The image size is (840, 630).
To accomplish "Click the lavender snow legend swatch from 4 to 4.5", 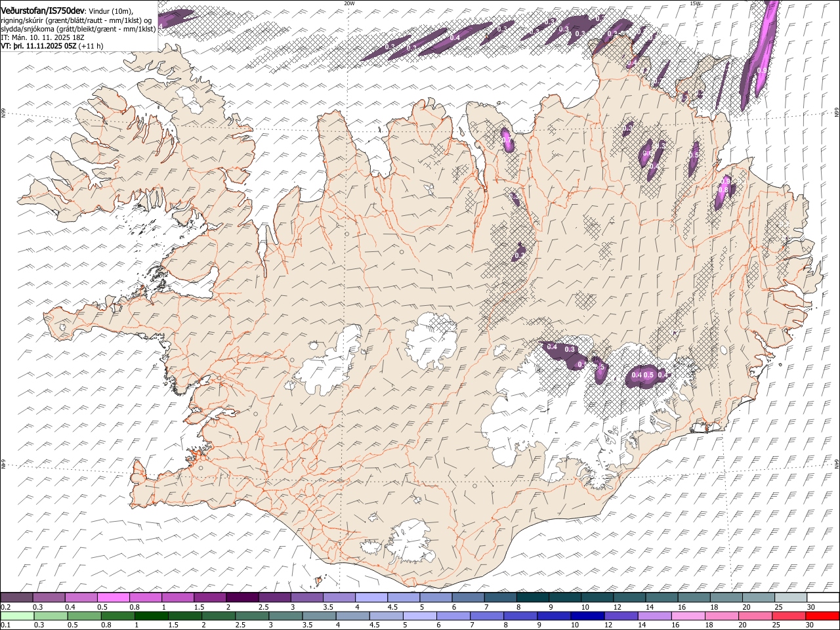I will (x=371, y=597).
